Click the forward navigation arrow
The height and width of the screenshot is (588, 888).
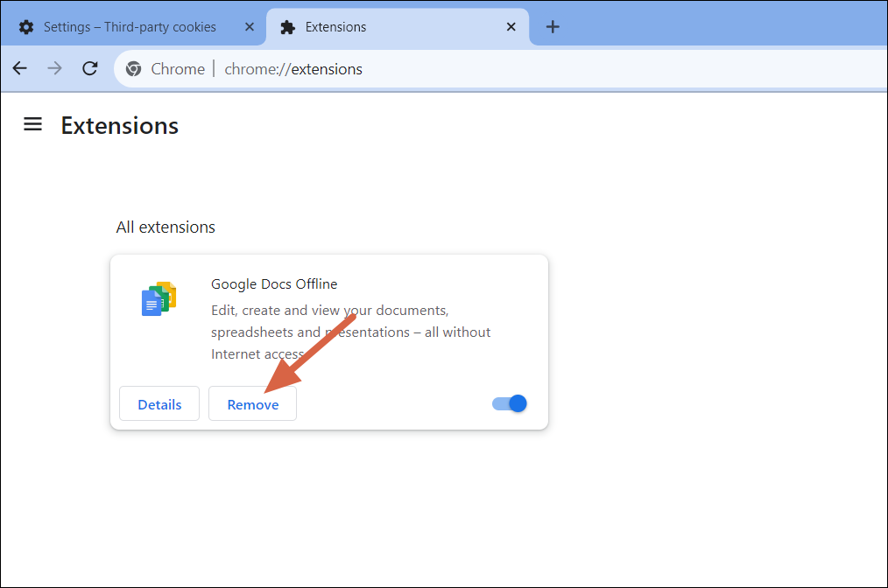[x=54, y=68]
